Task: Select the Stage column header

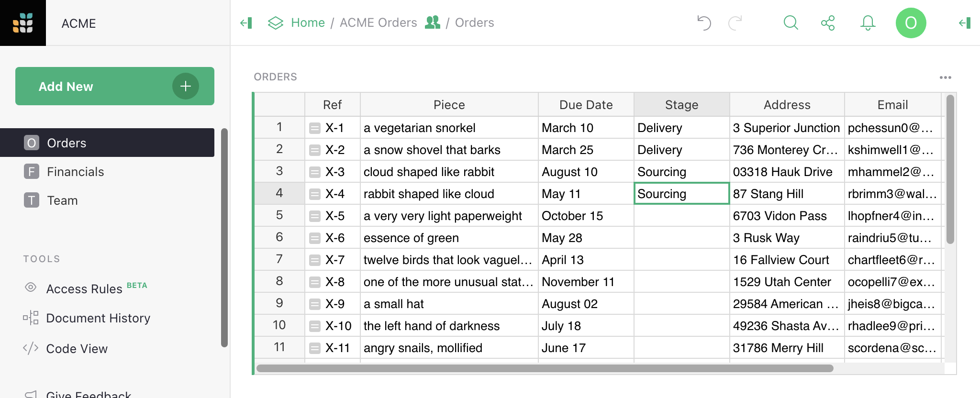Action: point(681,105)
